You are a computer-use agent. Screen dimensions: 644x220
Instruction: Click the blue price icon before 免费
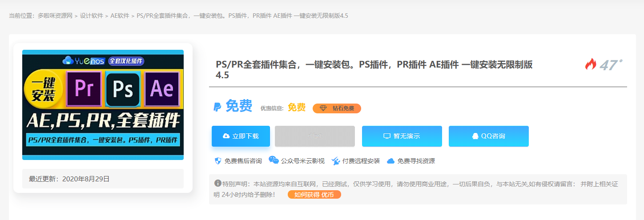(x=217, y=107)
